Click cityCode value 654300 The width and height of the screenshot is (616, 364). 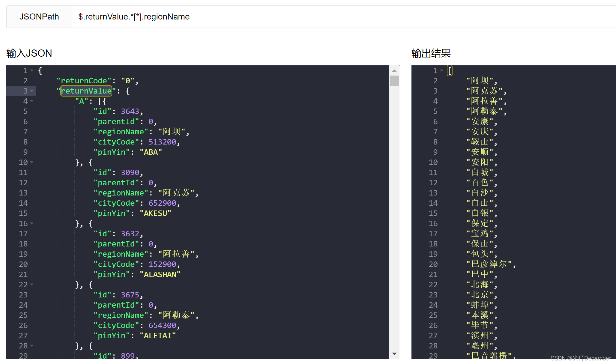pyautogui.click(x=162, y=325)
